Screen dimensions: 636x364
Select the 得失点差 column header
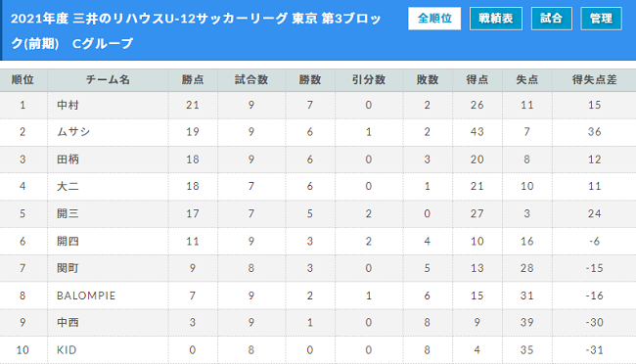click(x=594, y=80)
